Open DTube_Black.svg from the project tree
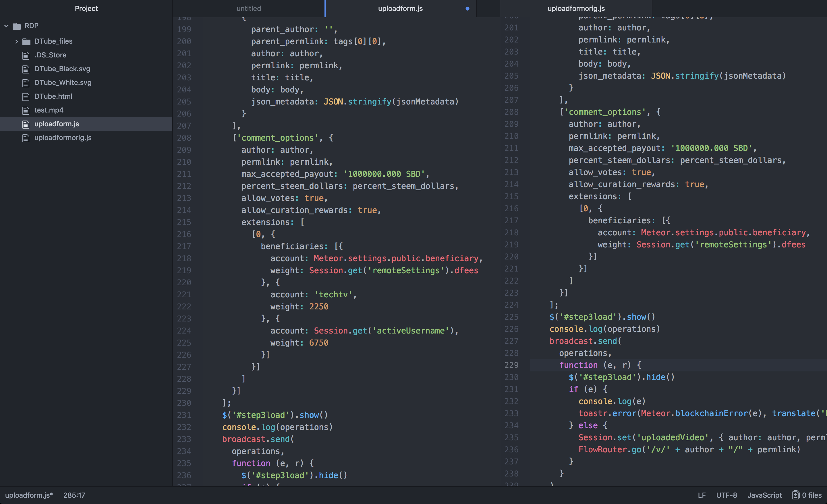Viewport: 827px width, 504px height. pos(62,69)
